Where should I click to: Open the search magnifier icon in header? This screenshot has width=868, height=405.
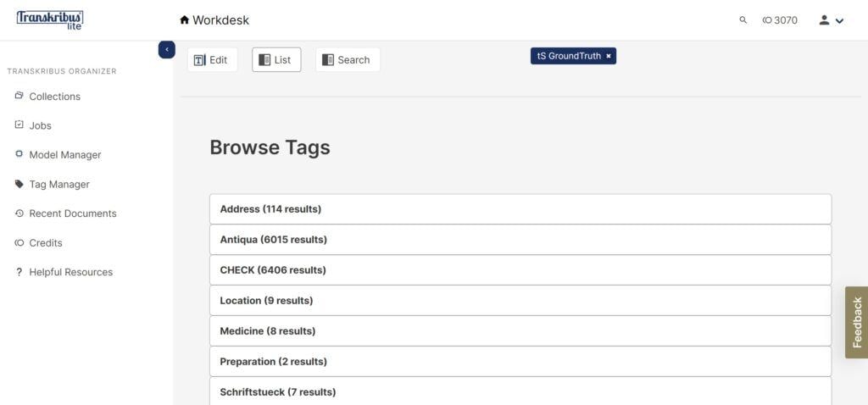pyautogui.click(x=743, y=20)
